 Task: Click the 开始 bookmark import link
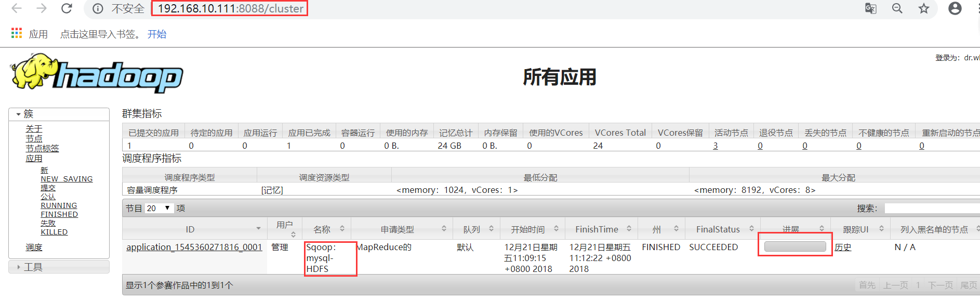pyautogui.click(x=157, y=34)
